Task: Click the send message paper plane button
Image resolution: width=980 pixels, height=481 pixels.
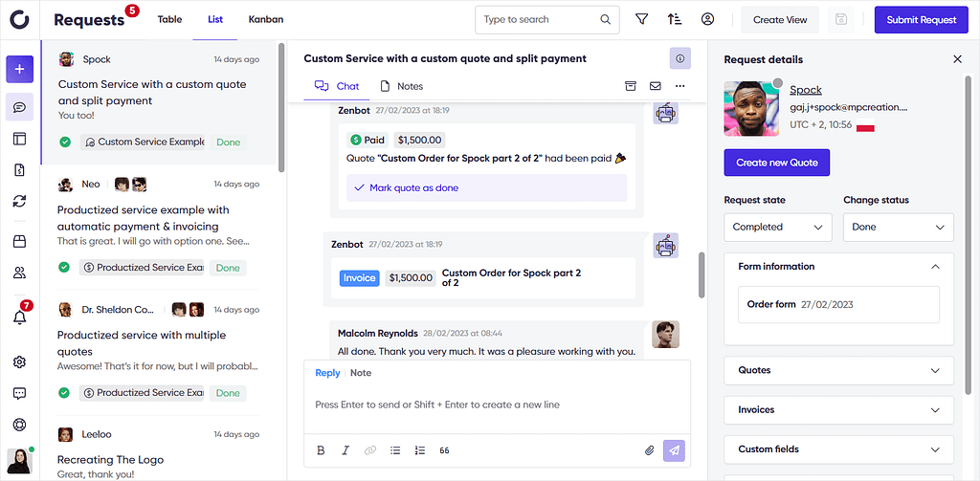Action: click(x=674, y=450)
